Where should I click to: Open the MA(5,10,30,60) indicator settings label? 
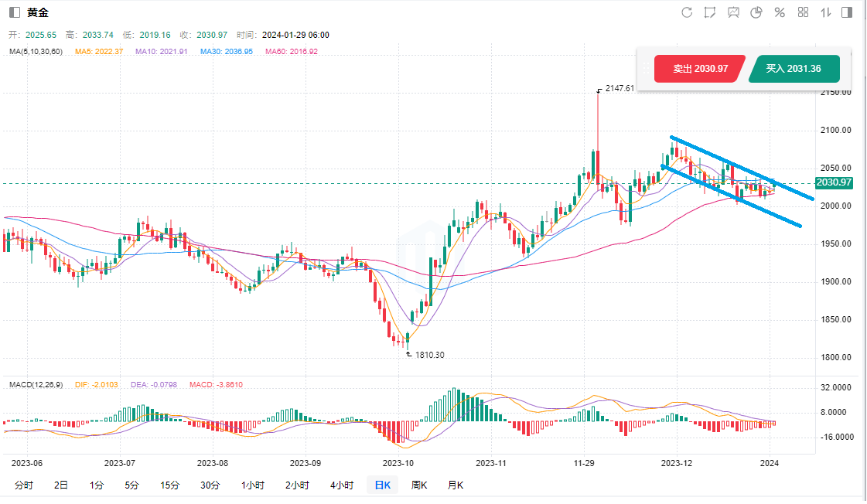click(x=36, y=52)
